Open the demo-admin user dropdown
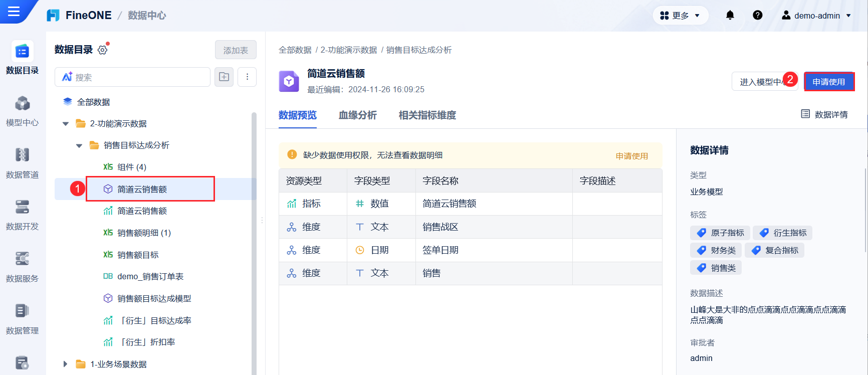Viewport: 868px width, 375px height. click(816, 16)
